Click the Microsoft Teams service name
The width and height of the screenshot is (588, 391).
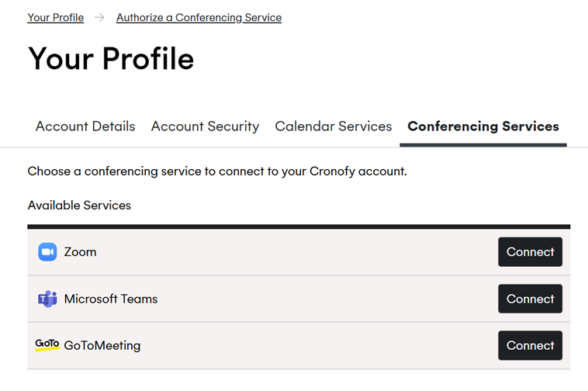tap(111, 299)
